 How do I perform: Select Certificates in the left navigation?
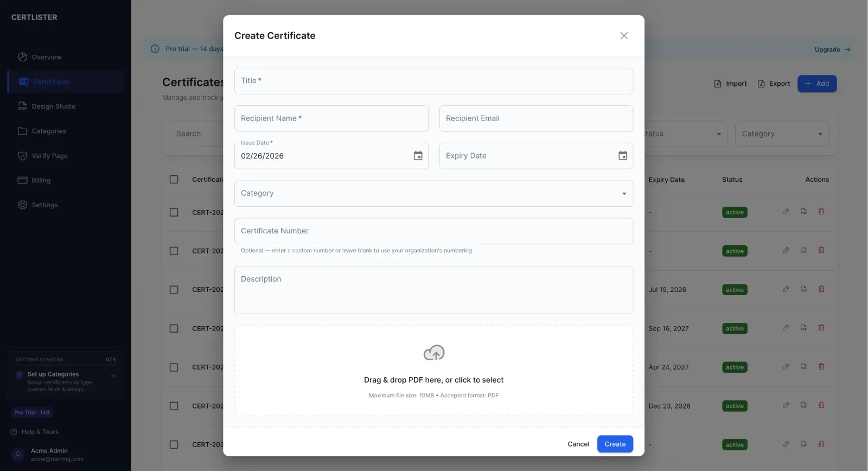point(52,81)
